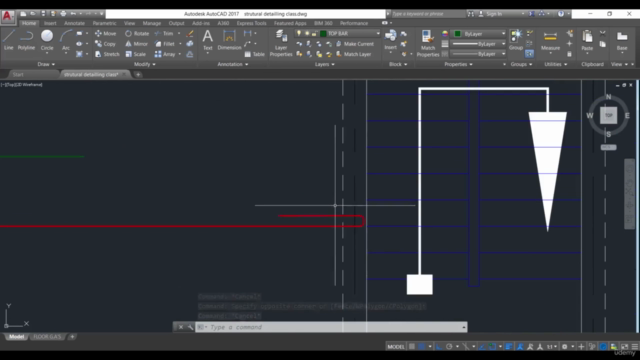This screenshot has width=640, height=360.
Task: Insert a Table
Action: 254,54
